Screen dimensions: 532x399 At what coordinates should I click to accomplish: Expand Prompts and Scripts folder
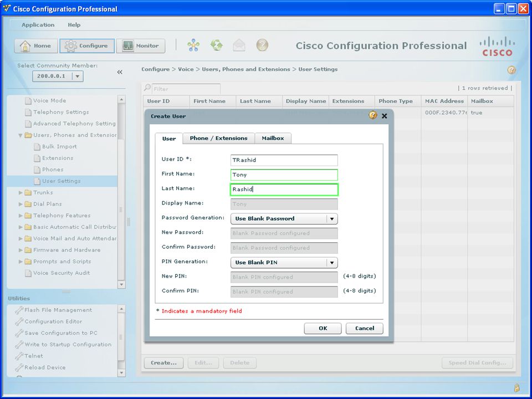click(x=21, y=262)
